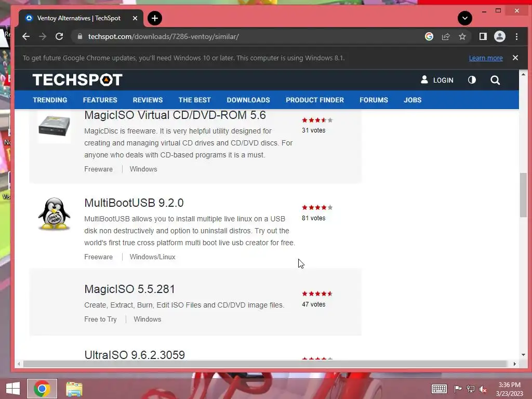This screenshot has width=532, height=399.
Task: Share this page via share icon
Action: click(446, 37)
